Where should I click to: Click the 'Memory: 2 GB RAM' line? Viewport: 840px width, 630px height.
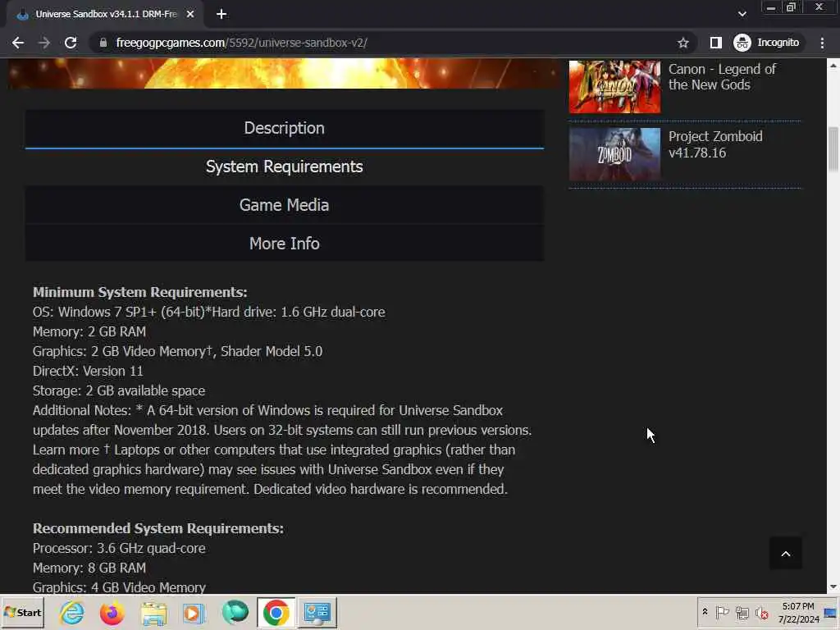point(89,331)
